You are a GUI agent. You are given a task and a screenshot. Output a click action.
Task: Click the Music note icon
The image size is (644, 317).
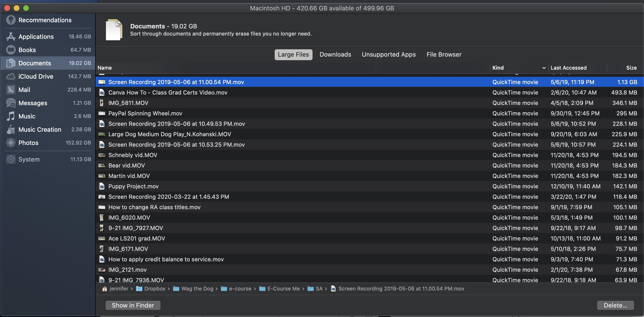pos(10,116)
